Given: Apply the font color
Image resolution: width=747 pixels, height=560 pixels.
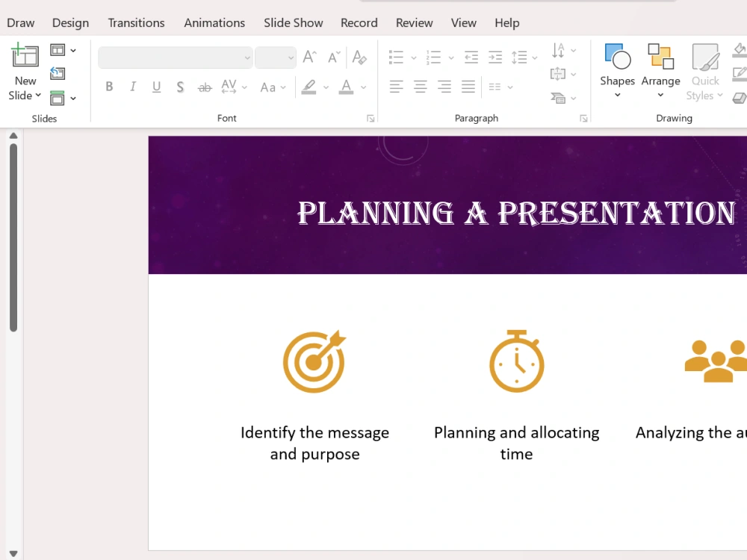Looking at the screenshot, I should point(347,87).
